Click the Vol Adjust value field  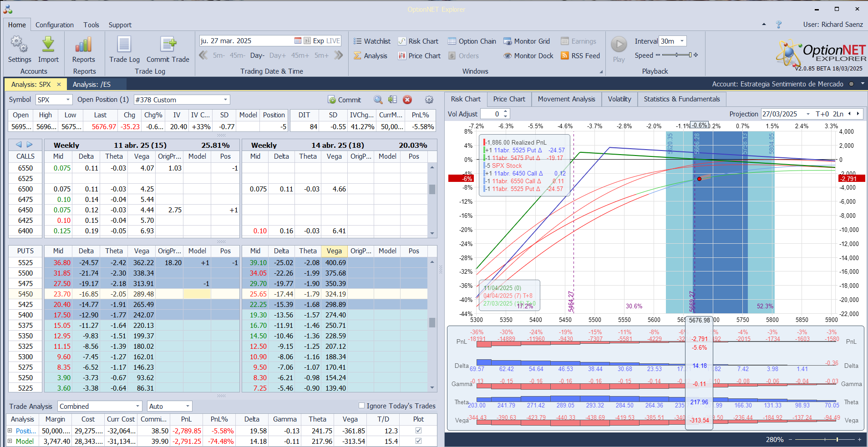click(492, 114)
